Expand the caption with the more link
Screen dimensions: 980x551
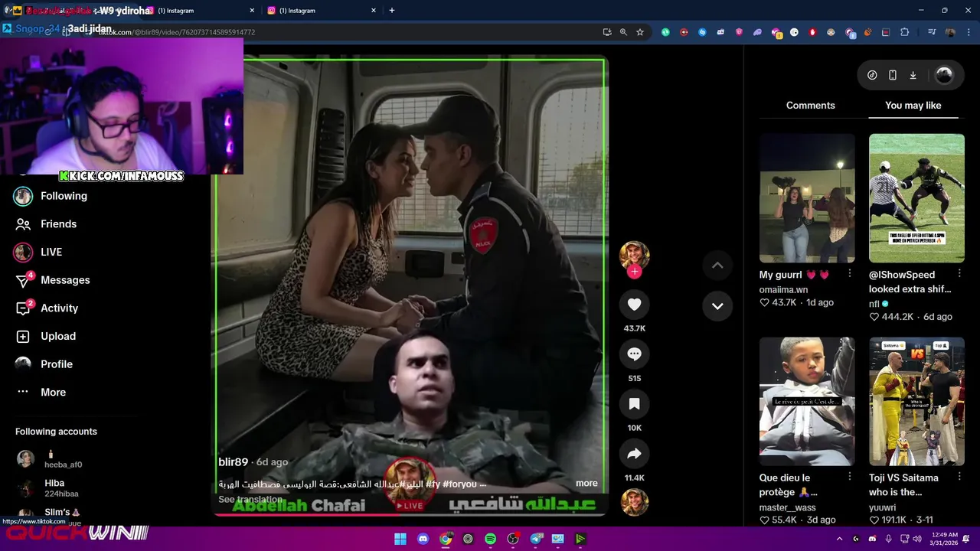(x=586, y=484)
